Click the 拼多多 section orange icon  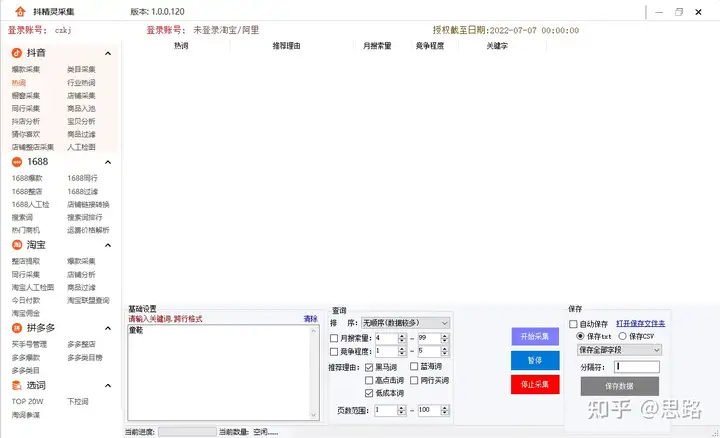(x=17, y=328)
